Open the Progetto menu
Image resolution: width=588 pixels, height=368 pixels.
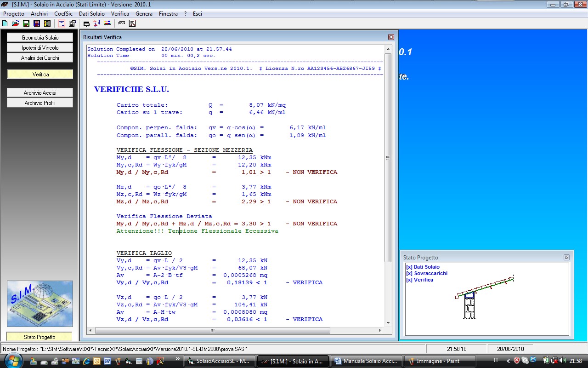tap(14, 14)
